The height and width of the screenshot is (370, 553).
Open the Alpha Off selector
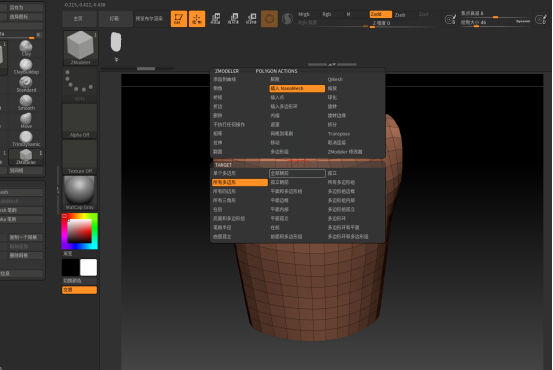[80, 121]
